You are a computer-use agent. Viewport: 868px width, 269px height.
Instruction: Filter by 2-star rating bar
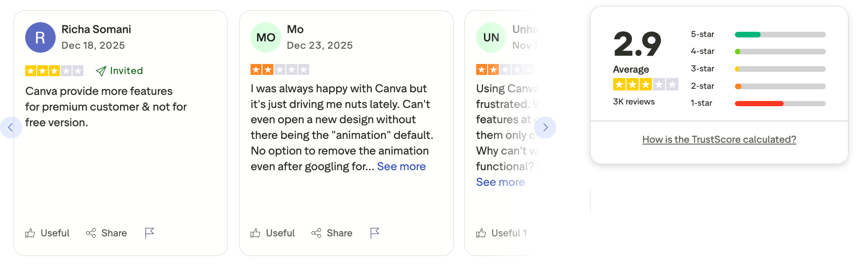(x=780, y=86)
